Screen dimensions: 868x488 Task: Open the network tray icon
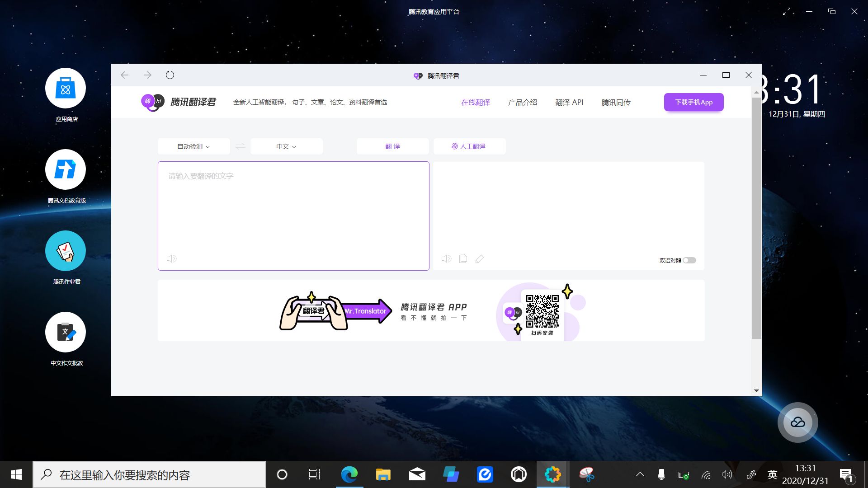coord(706,474)
